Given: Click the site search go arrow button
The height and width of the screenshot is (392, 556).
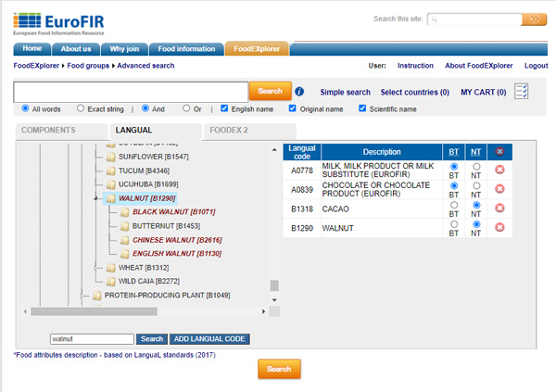Looking at the screenshot, I should click(534, 19).
